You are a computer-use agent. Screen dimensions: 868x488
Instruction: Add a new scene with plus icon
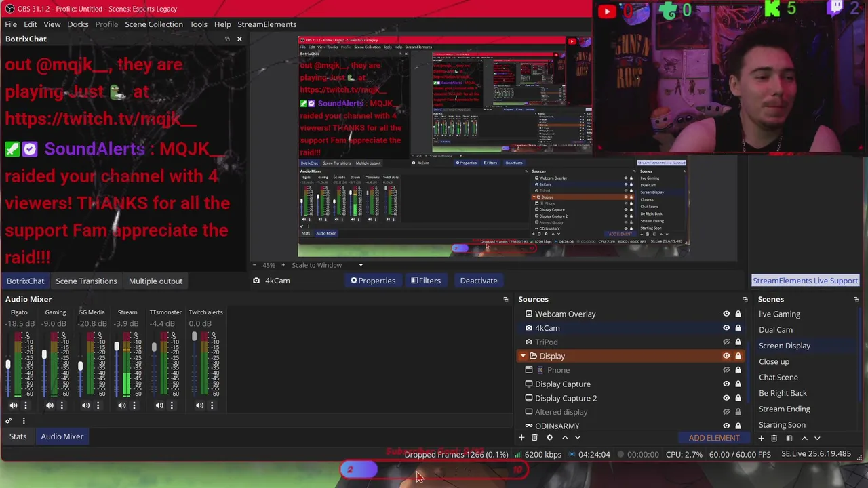pos(761,439)
